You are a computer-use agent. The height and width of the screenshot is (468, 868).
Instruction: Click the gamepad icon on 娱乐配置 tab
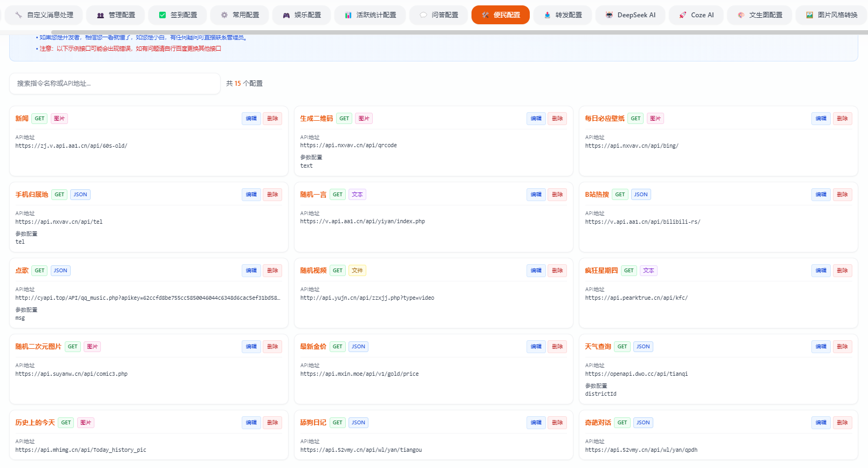286,15
